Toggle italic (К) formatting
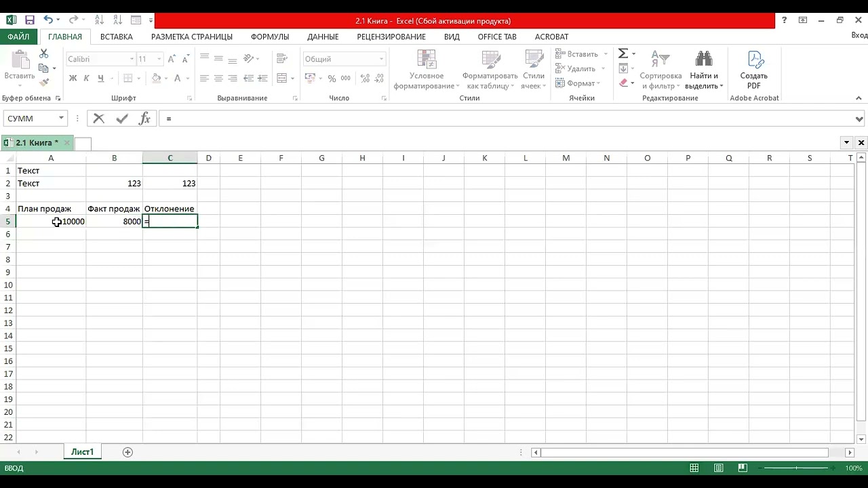Screen dimensions: 868x488 tap(86, 79)
